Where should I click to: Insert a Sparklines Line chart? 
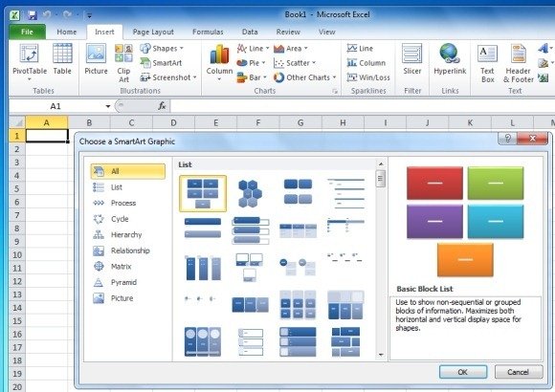pos(360,48)
